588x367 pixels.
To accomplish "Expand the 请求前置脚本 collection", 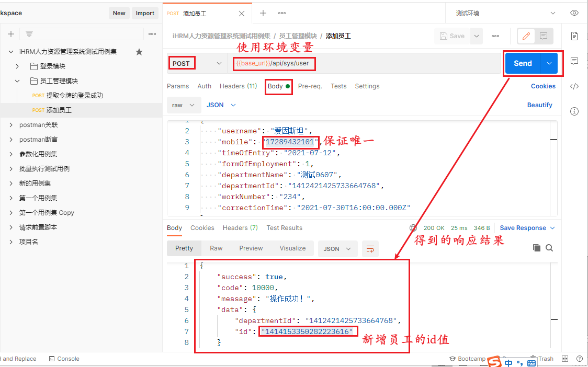I will (11, 227).
